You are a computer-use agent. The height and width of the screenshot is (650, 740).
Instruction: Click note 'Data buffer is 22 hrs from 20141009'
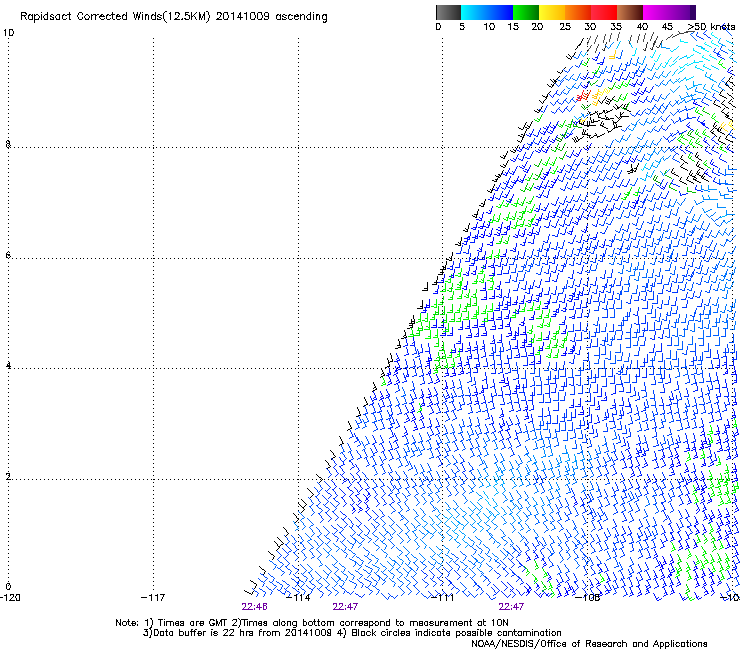pyautogui.click(x=242, y=633)
